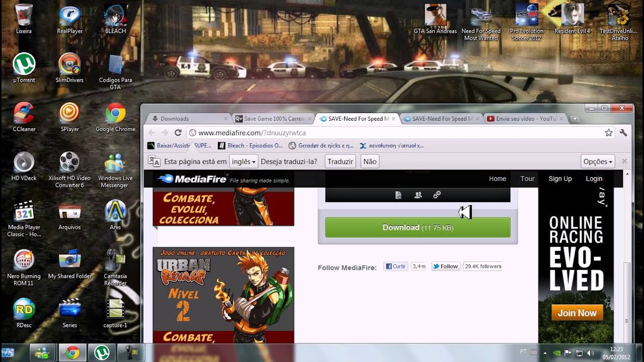Open Baixar/Assistir SUPE... bookmark
This screenshot has width=644, height=362.
tap(180, 146)
